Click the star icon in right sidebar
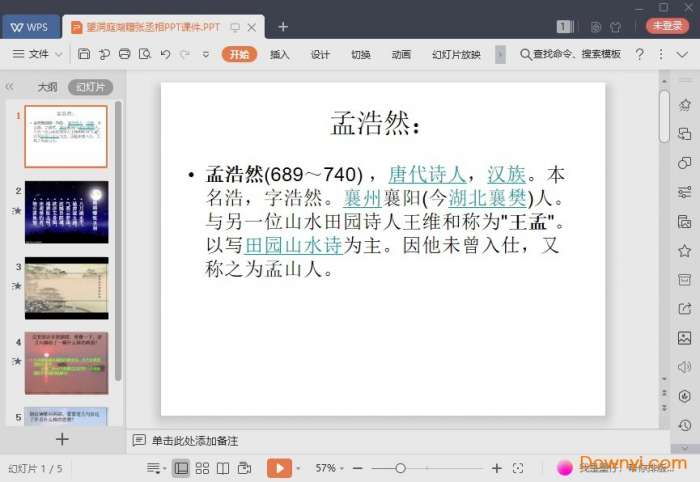The width and height of the screenshot is (700, 482). [x=684, y=250]
